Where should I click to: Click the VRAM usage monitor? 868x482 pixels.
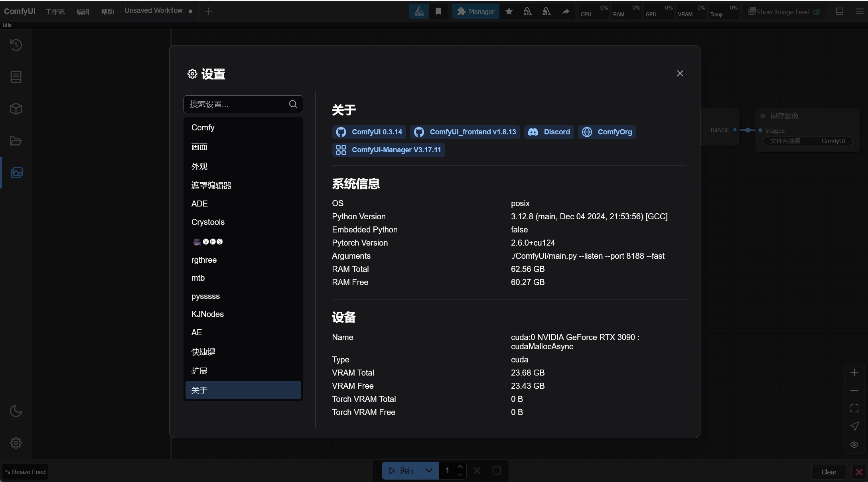pyautogui.click(x=691, y=11)
